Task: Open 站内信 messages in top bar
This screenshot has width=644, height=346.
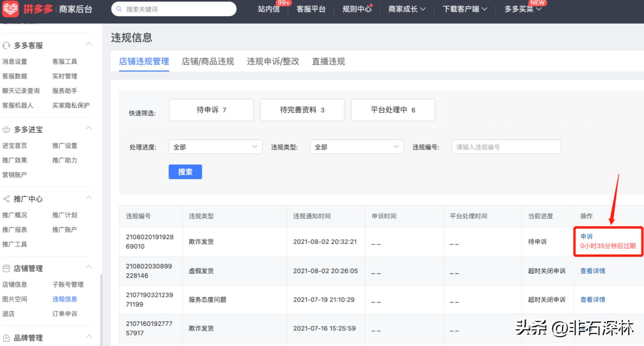Action: click(269, 9)
